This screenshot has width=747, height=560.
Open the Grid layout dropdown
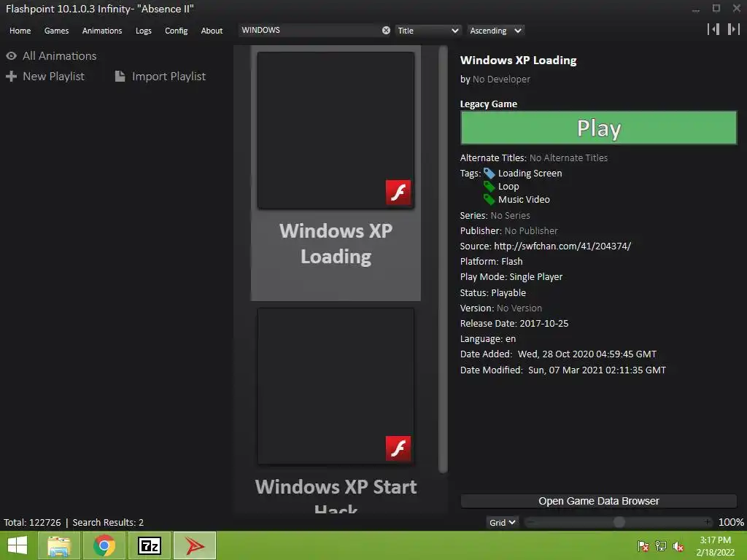[x=502, y=522]
